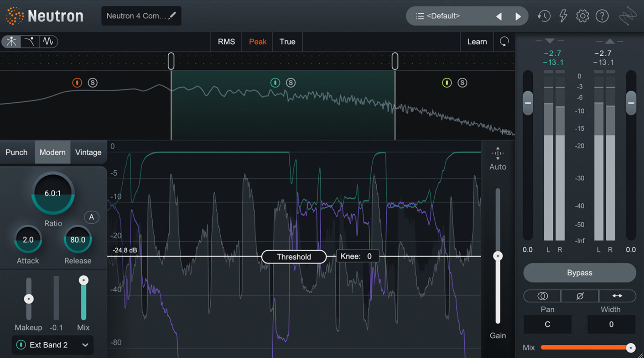Image resolution: width=644 pixels, height=358 pixels.
Task: Click the Knee value field
Action: pos(357,256)
